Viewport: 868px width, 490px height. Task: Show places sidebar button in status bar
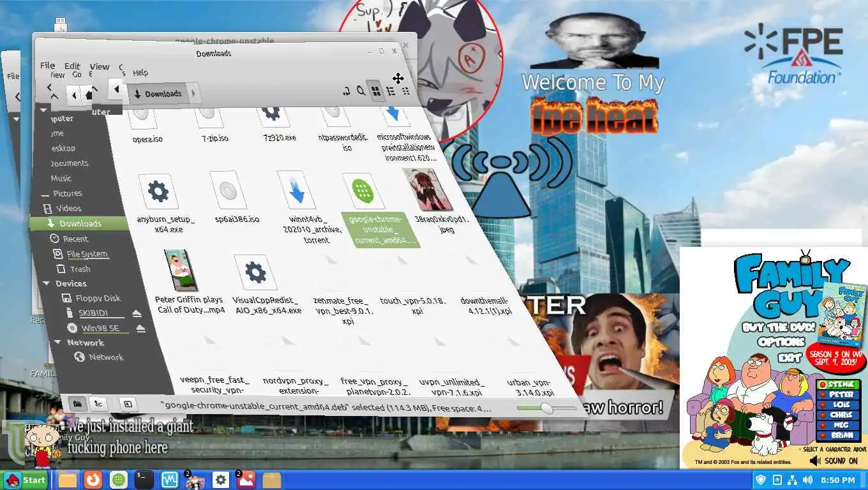pyautogui.click(x=77, y=403)
